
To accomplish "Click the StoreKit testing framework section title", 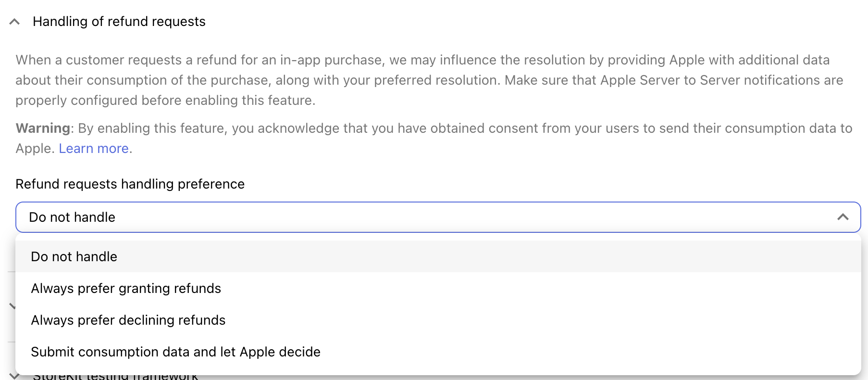I will click(115, 377).
